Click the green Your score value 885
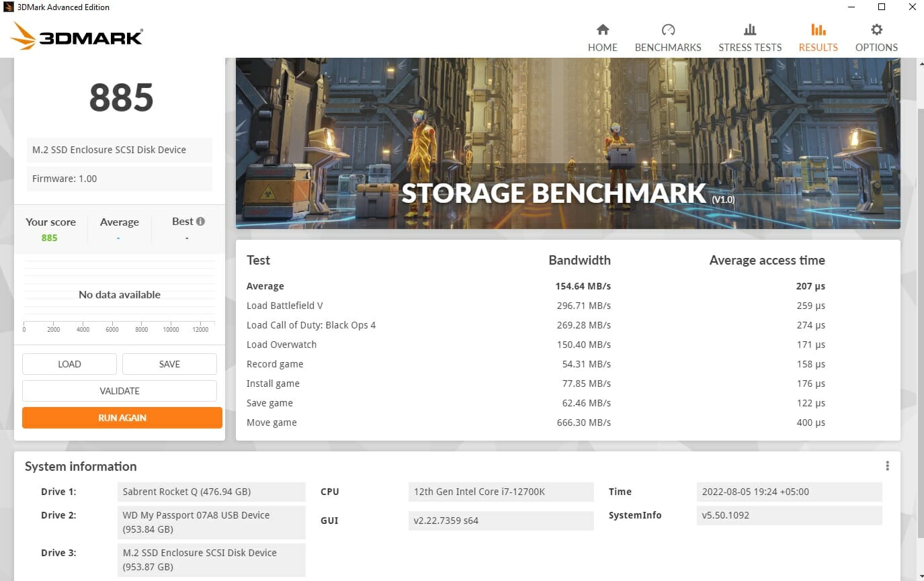This screenshot has height=581, width=924. (x=50, y=238)
